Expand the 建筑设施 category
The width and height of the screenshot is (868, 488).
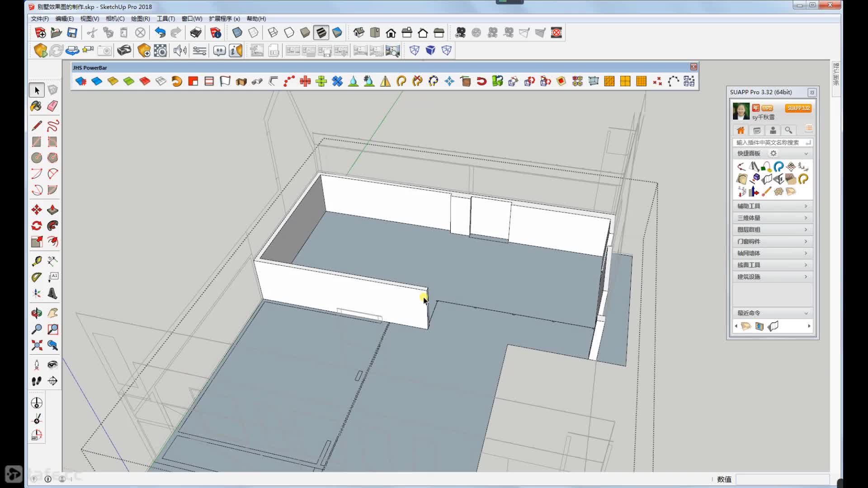pos(772,277)
